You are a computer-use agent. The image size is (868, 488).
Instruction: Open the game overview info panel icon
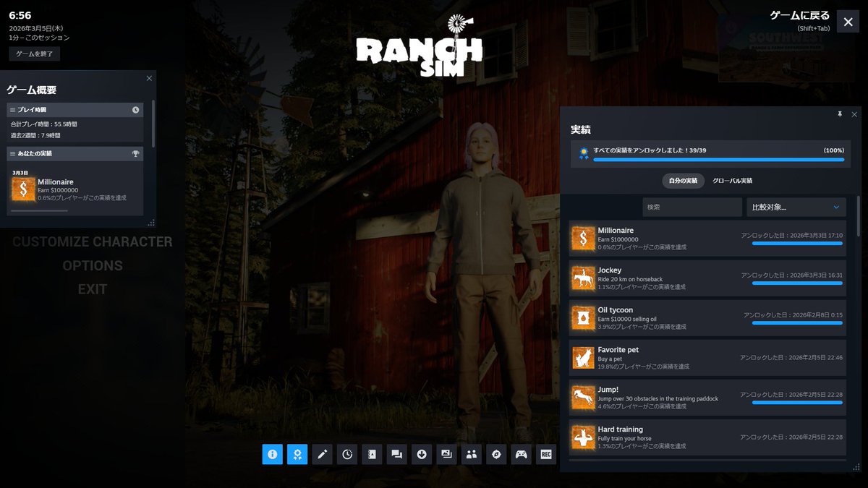272,454
